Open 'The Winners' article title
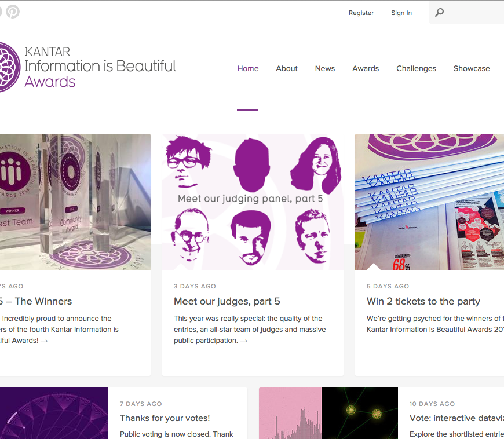504x439 pixels. (x=36, y=302)
